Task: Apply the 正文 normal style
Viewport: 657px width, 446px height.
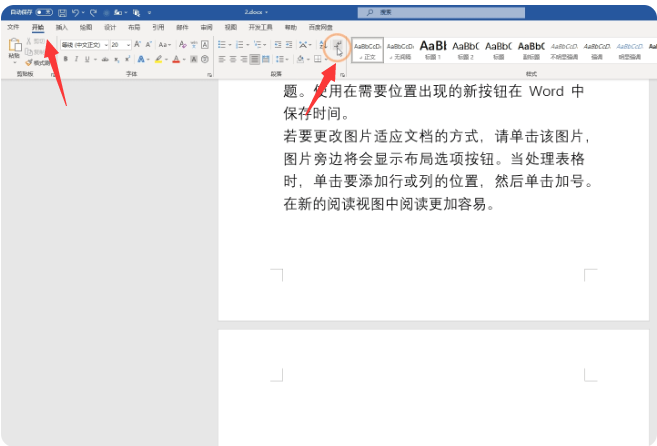Action: (367, 49)
